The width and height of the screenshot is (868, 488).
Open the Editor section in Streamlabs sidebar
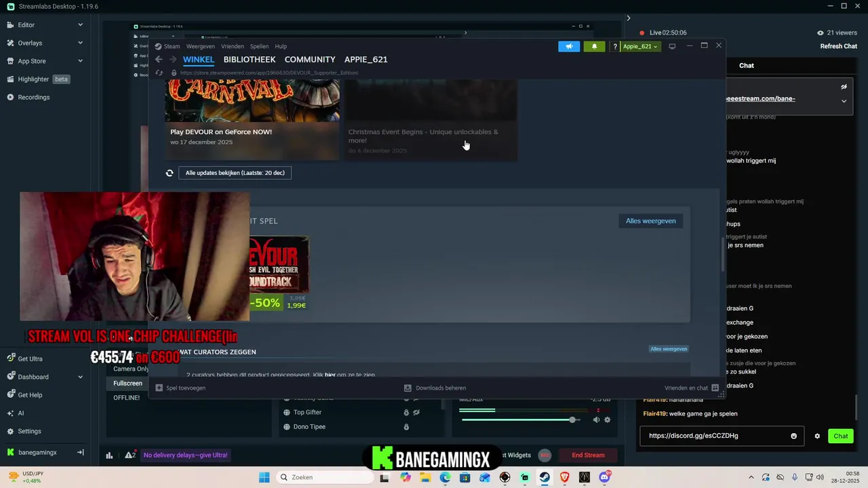tap(27, 25)
